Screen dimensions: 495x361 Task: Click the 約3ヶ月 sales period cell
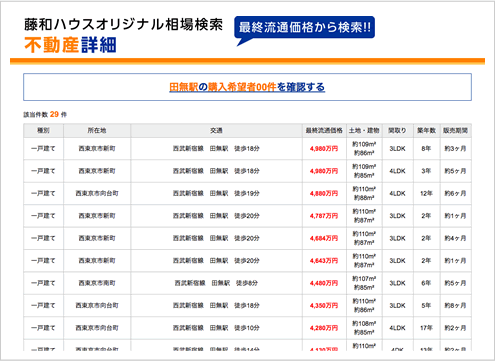pos(455,149)
